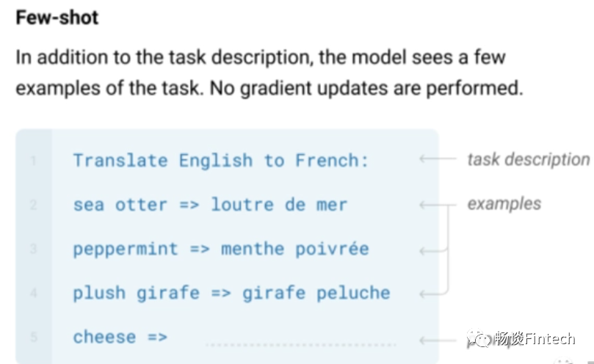Click the arrow pointing at cheese prompt line
This screenshot has height=364, width=594.
click(433, 340)
